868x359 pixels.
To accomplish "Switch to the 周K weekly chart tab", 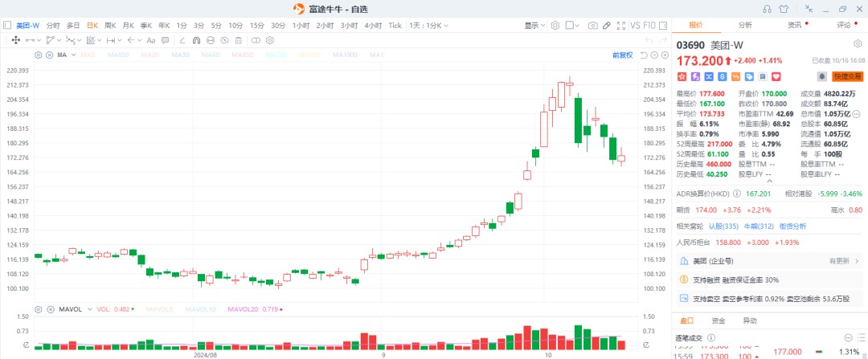I will click(x=110, y=26).
